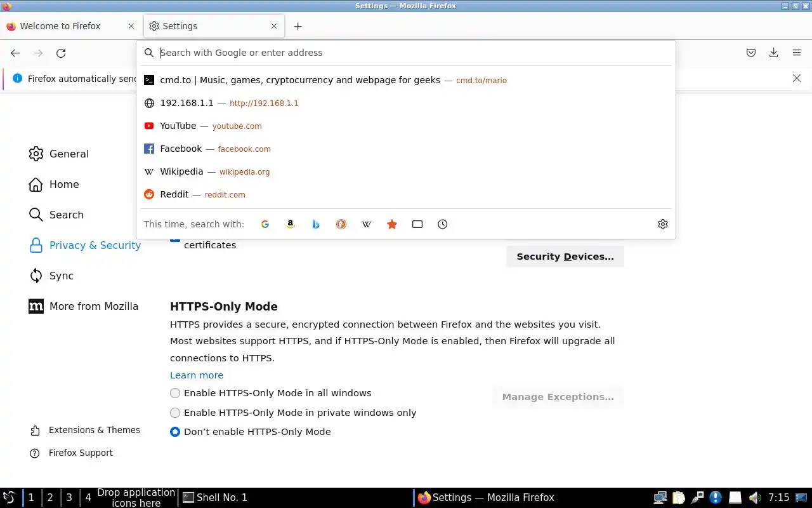Choose the Wikipedia suggestion
Viewport: 812px width, 508px height.
[406, 171]
